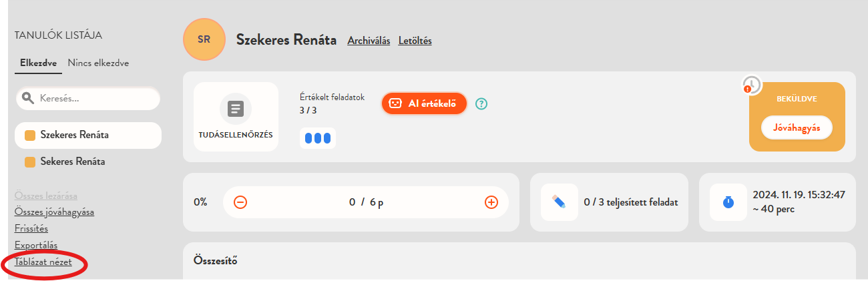Switch to the Elkezdve tab

coord(38,63)
